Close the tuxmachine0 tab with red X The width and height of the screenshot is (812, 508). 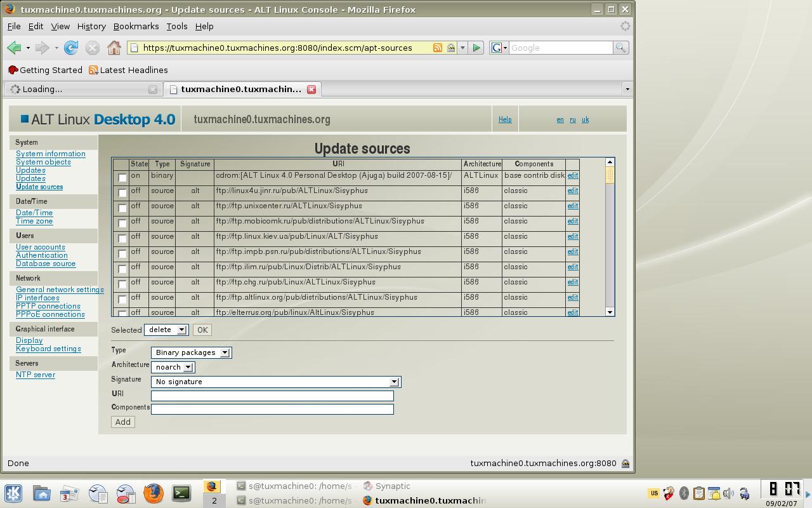(x=311, y=90)
